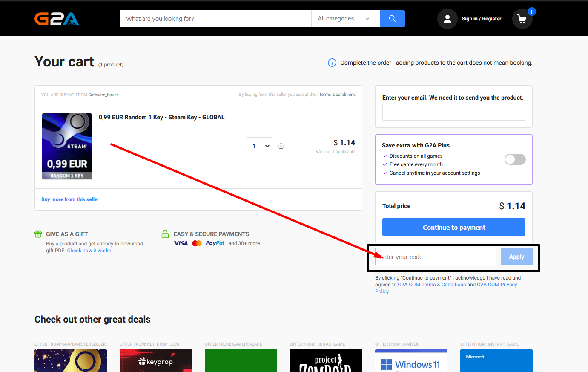This screenshot has width=588, height=372.
Task: Remove item with the trash icon
Action: (x=281, y=146)
